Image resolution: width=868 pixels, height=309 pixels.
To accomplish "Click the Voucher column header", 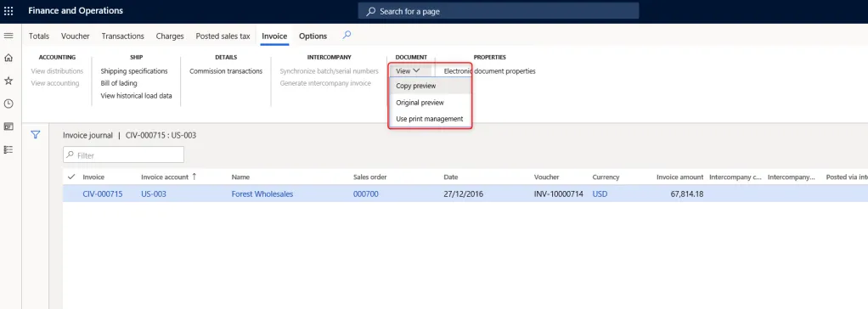I will tap(546, 177).
